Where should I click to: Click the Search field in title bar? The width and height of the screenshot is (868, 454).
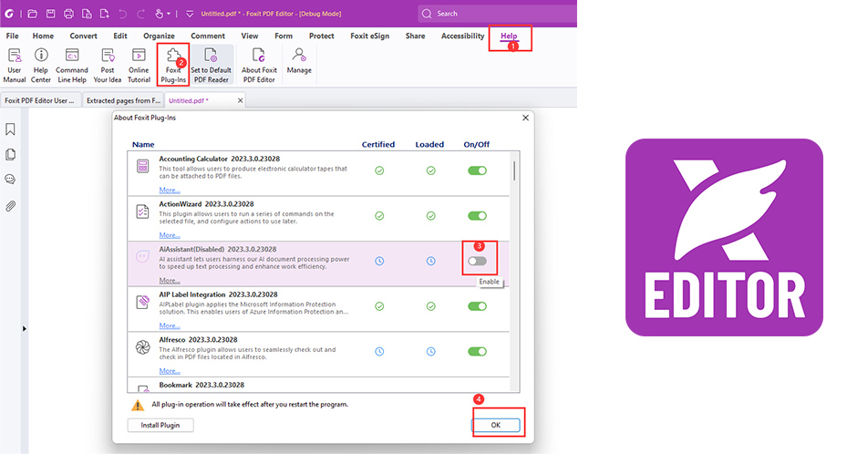[x=497, y=14]
